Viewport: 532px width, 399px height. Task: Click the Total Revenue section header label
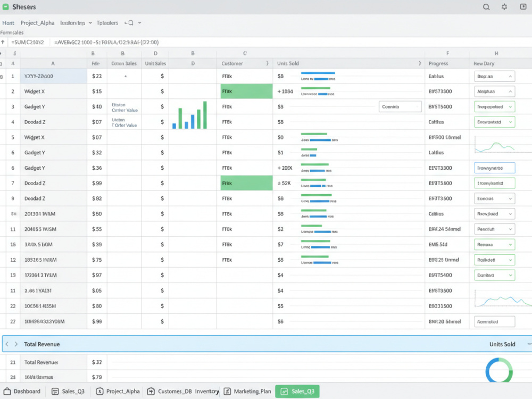(41, 344)
